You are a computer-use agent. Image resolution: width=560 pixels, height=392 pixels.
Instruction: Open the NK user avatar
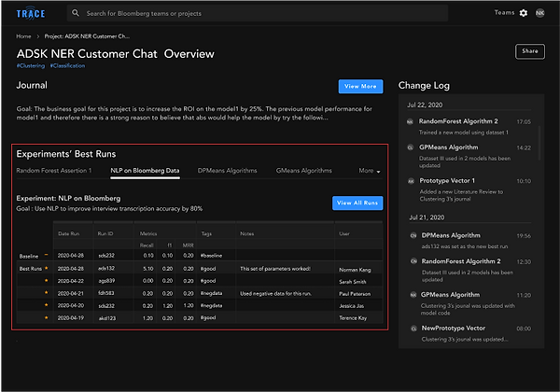tap(539, 13)
